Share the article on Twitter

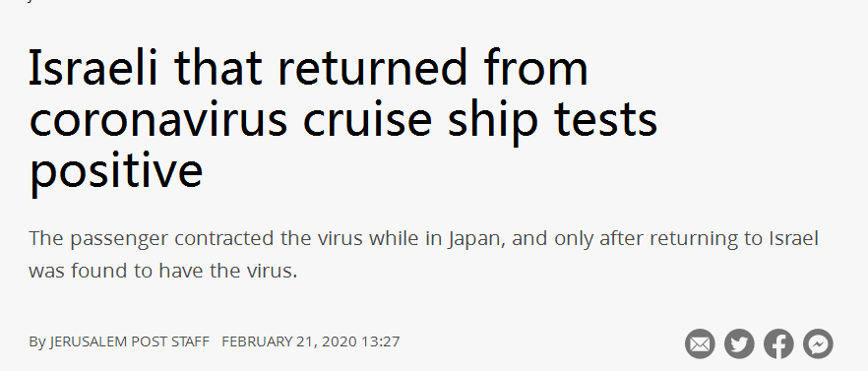coord(739,343)
